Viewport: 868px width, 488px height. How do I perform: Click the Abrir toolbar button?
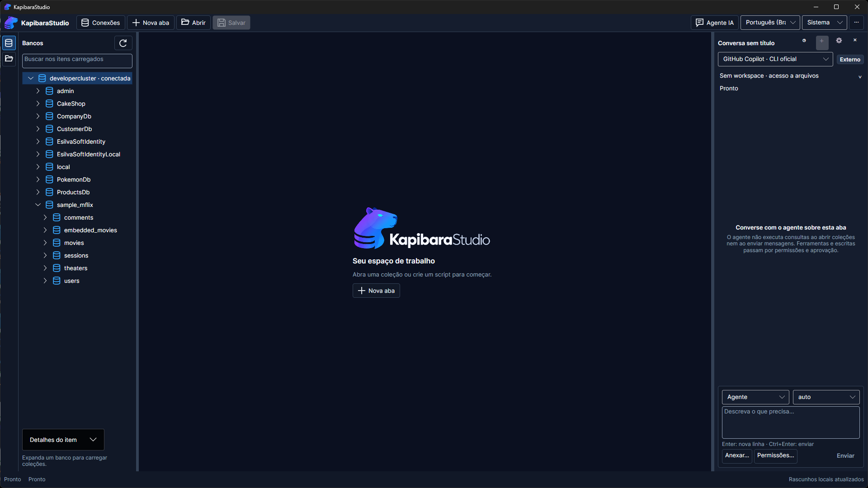(193, 23)
